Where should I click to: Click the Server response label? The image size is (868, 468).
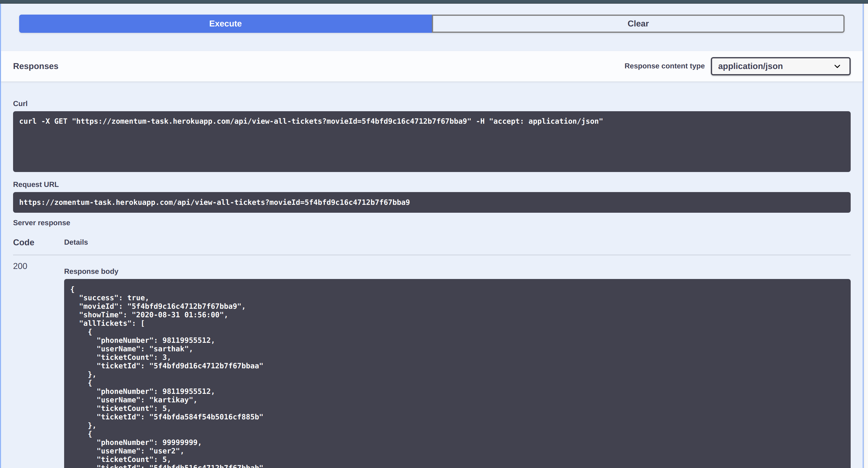coord(41,223)
